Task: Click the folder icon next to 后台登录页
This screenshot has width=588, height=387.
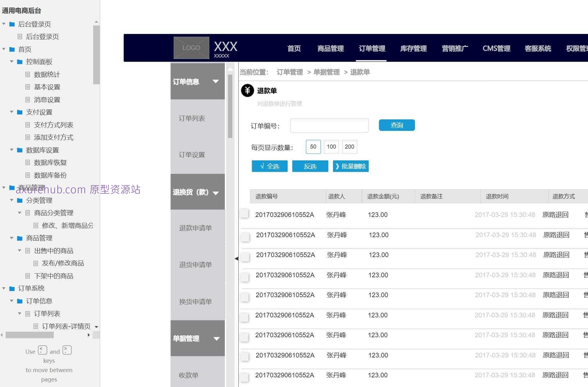Action: (11, 24)
